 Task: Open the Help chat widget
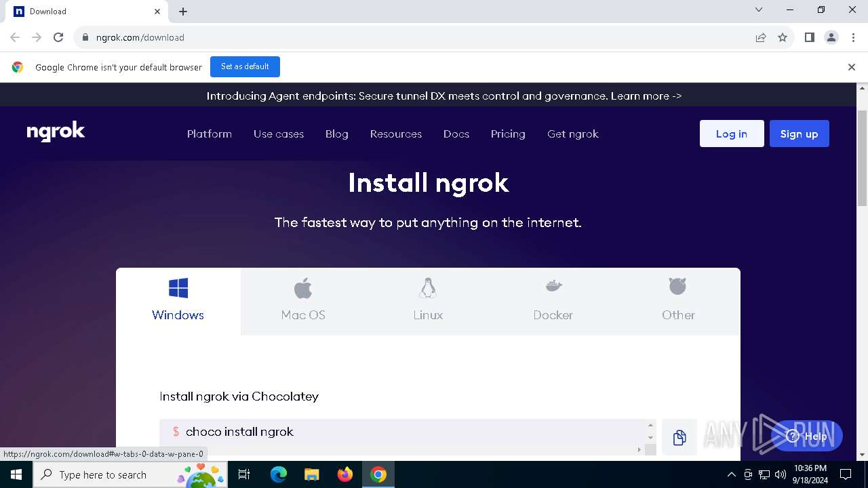[x=807, y=436]
